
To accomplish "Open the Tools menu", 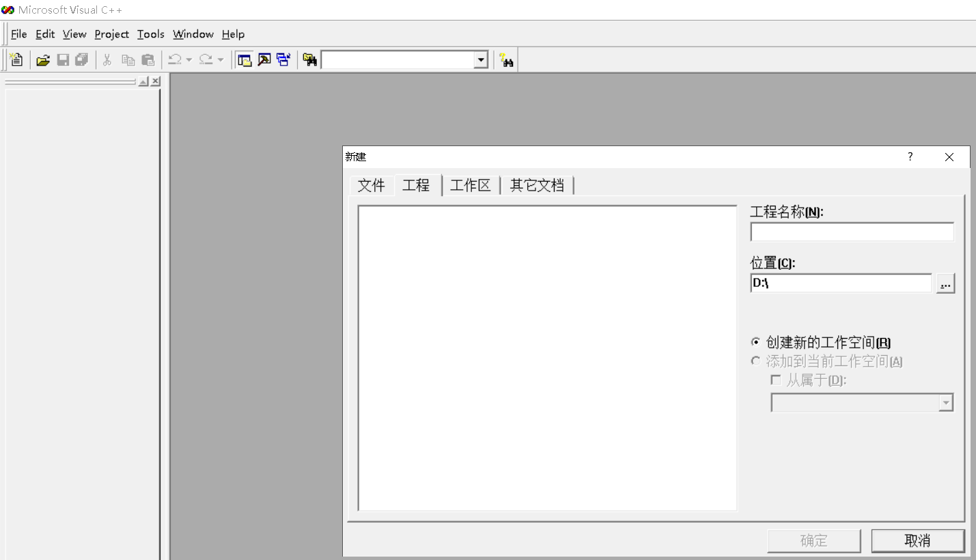I will click(151, 34).
